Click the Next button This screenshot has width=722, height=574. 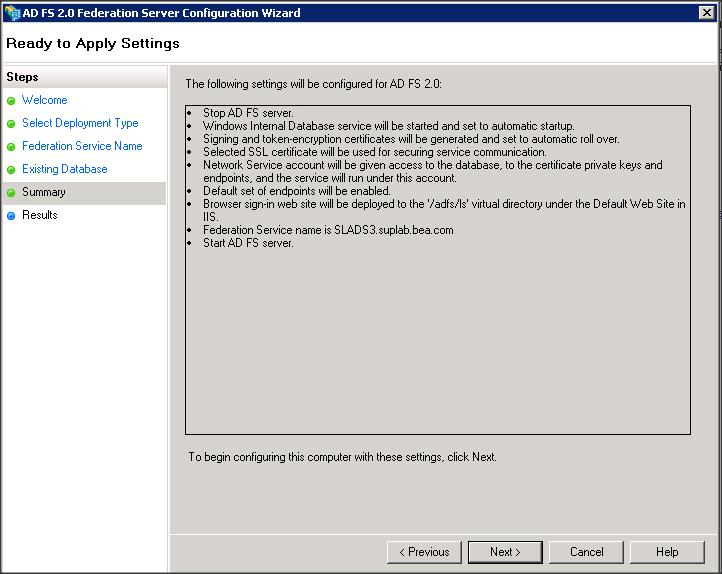click(505, 552)
